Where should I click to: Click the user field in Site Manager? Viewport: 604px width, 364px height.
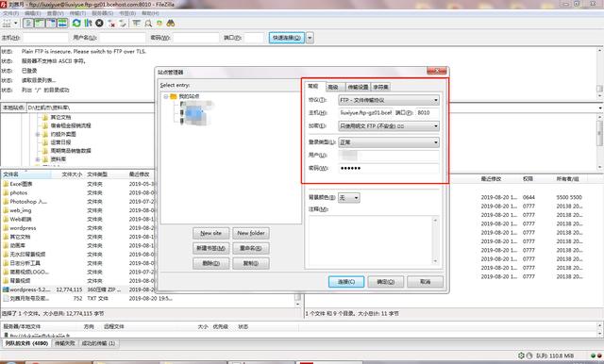click(389, 156)
